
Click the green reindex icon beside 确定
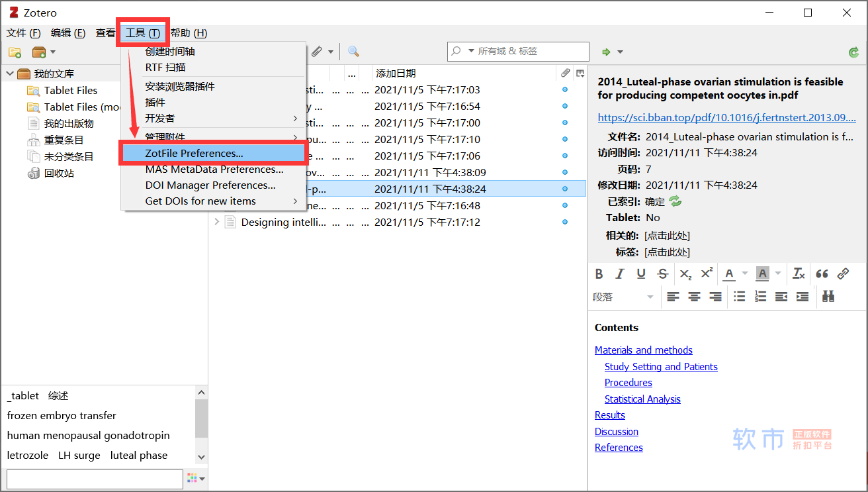click(675, 201)
